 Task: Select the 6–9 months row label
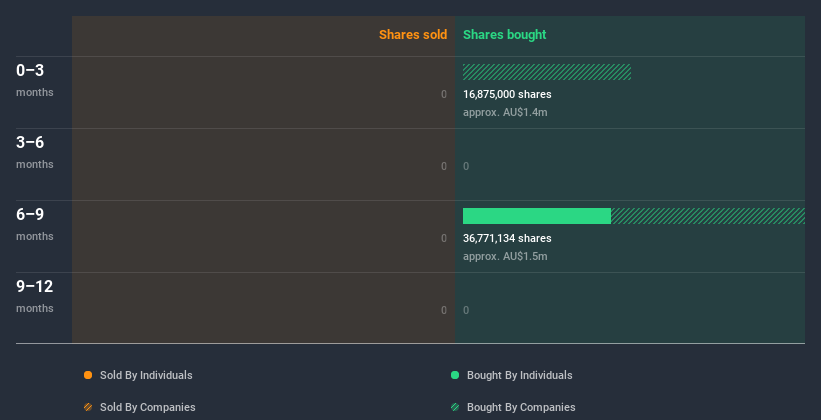pos(35,224)
